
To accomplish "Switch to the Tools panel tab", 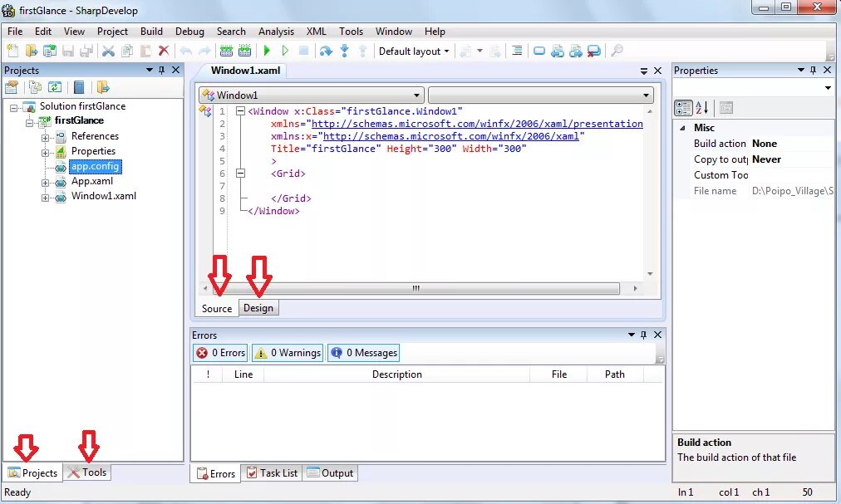I will point(87,472).
